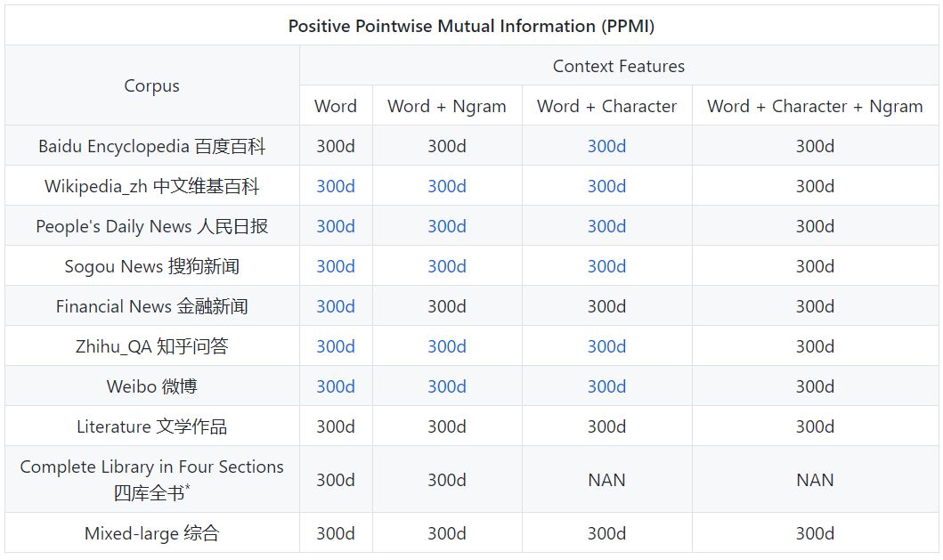Open Zhihu_QA Word + Ngram 300d link
Viewport: 943px width, 560px height.
click(x=447, y=346)
